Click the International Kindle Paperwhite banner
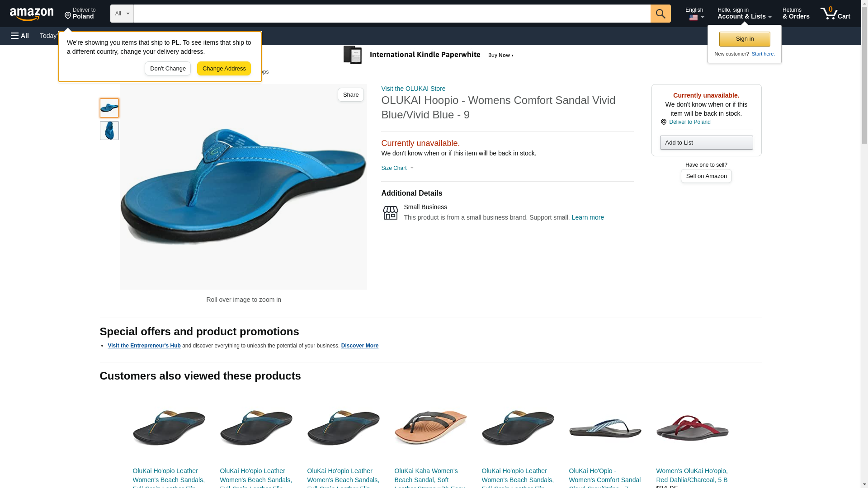Viewport: 868px width, 488px height. pyautogui.click(x=429, y=55)
